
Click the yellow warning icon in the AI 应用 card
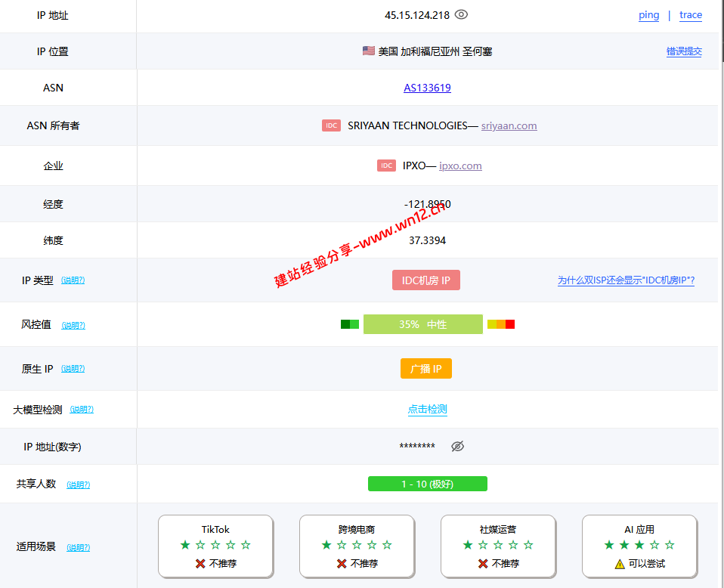(x=620, y=564)
